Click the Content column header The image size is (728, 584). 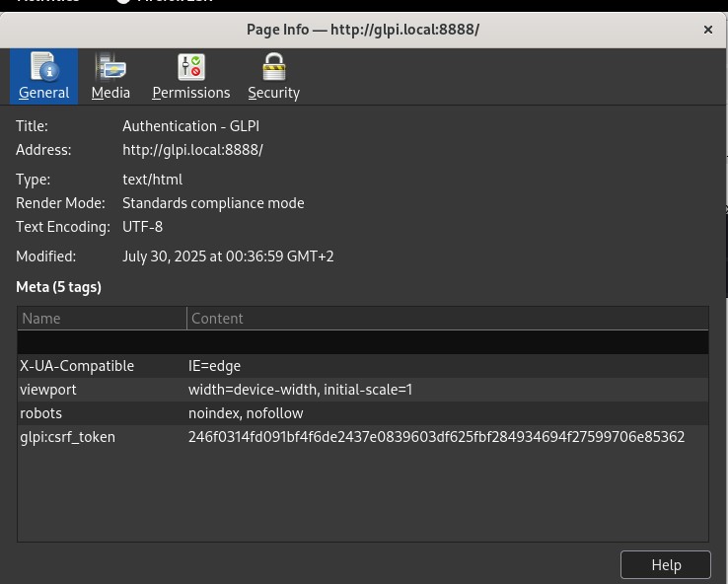click(447, 319)
